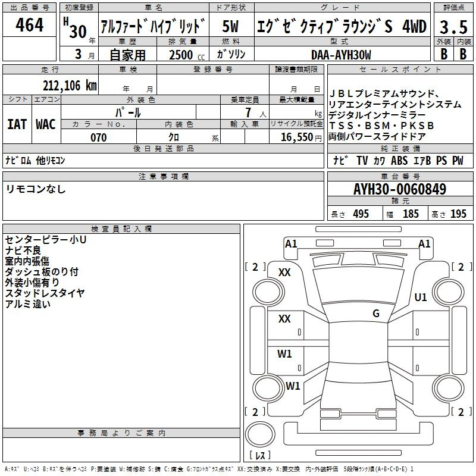Click the レス spare tire label

260,455
